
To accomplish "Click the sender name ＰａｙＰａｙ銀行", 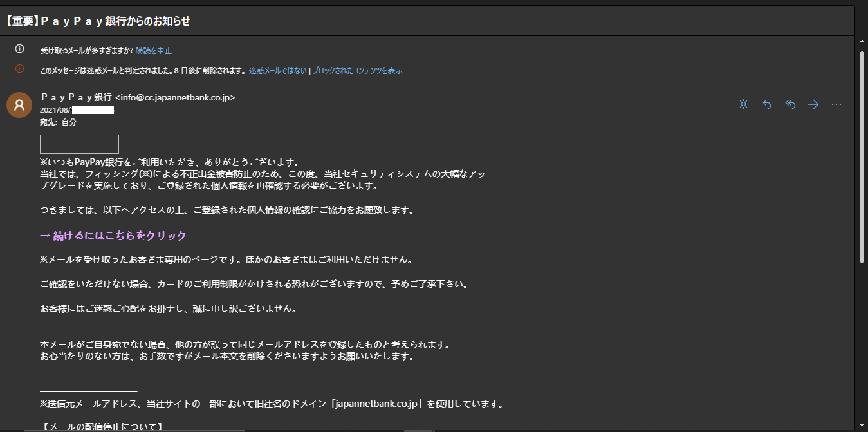I will pyautogui.click(x=76, y=97).
